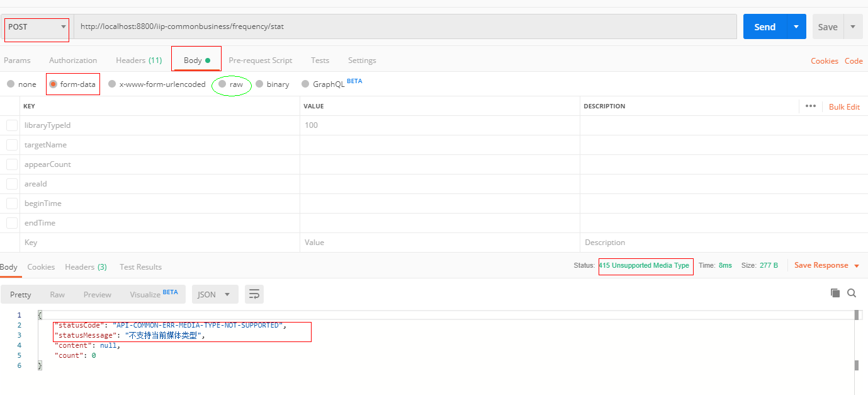This screenshot has height=395, width=868.
Task: Click the new Description input field
Action: click(x=723, y=243)
